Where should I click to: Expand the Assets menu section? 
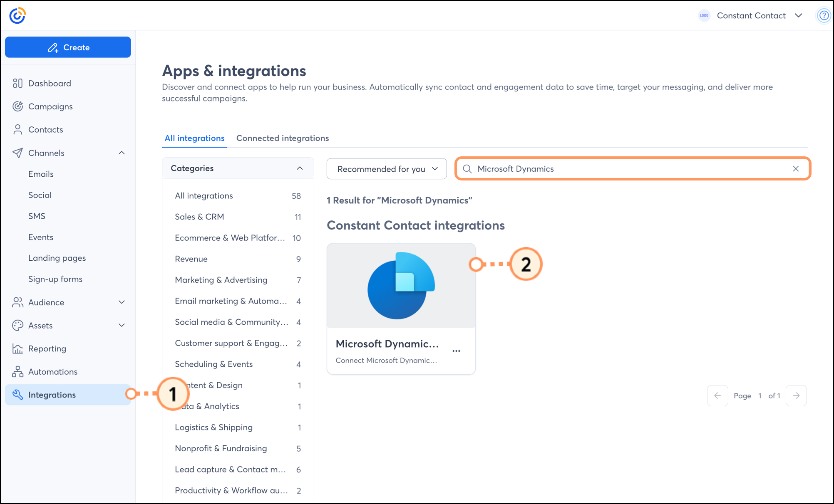coord(122,326)
